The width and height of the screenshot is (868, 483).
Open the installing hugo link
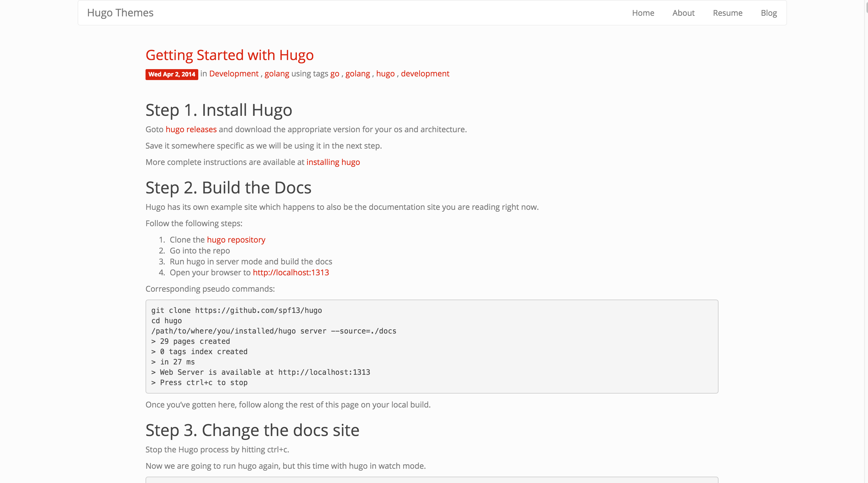[333, 162]
